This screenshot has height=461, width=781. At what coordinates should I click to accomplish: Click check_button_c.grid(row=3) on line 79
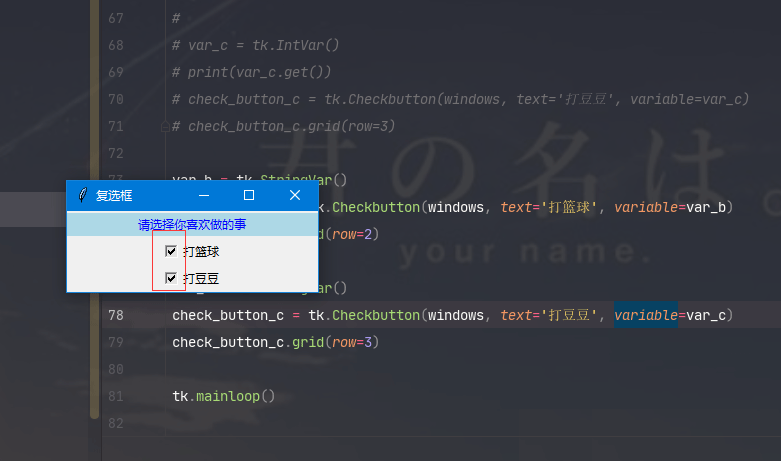pyautogui.click(x=275, y=342)
